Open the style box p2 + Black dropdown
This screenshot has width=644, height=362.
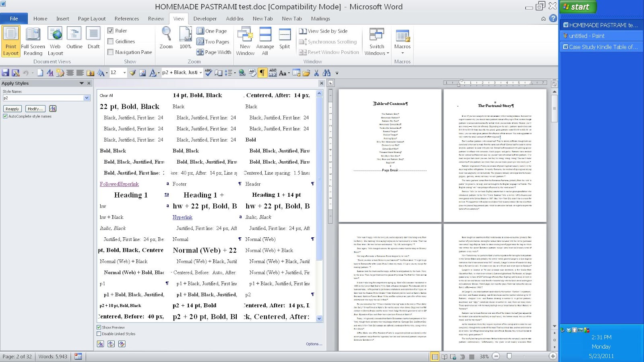click(201, 73)
